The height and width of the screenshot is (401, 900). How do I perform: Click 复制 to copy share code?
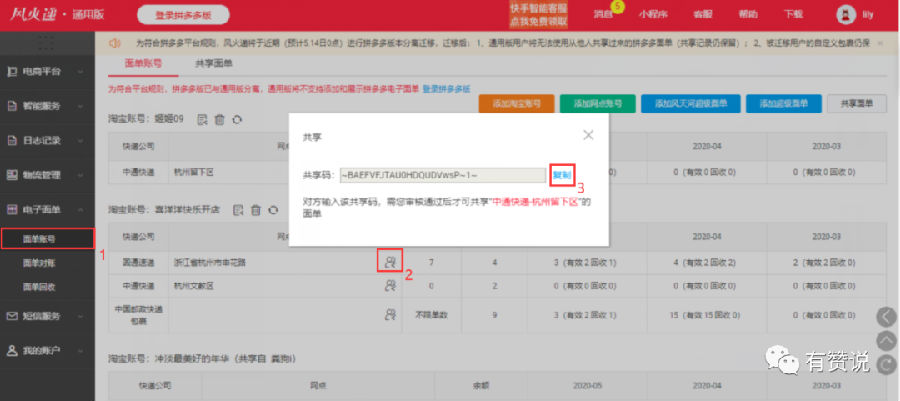[562, 176]
